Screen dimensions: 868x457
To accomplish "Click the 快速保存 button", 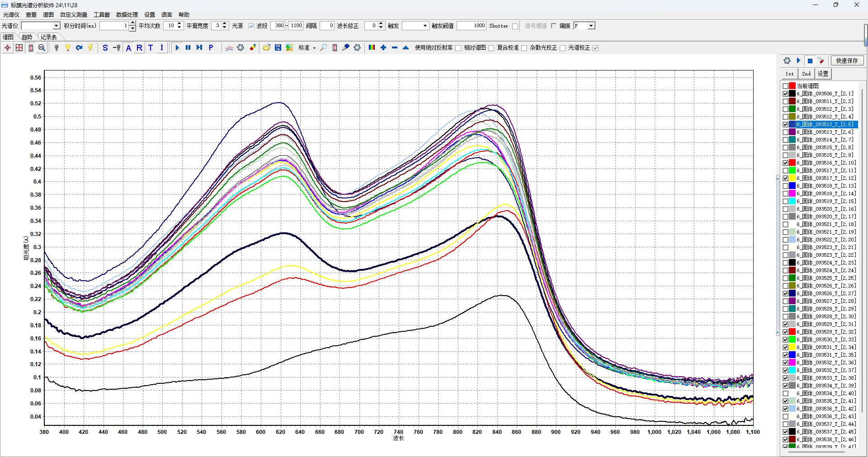I will pos(847,61).
